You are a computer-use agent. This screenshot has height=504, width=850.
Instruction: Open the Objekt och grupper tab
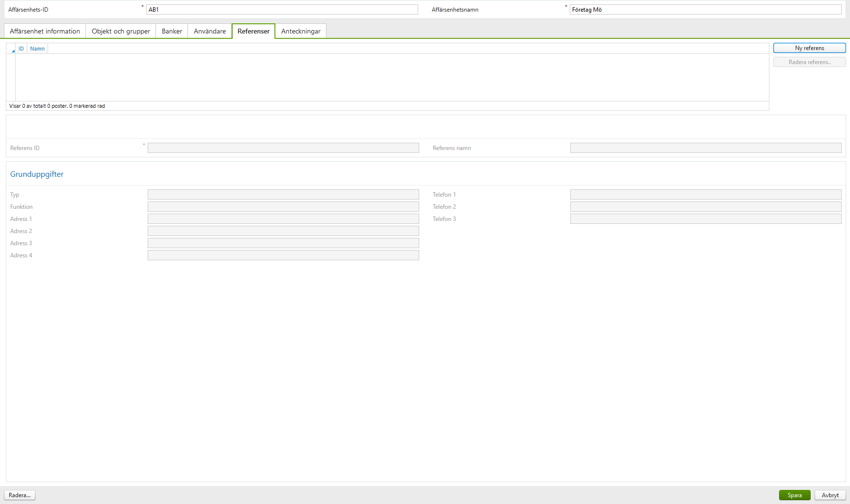pos(120,31)
